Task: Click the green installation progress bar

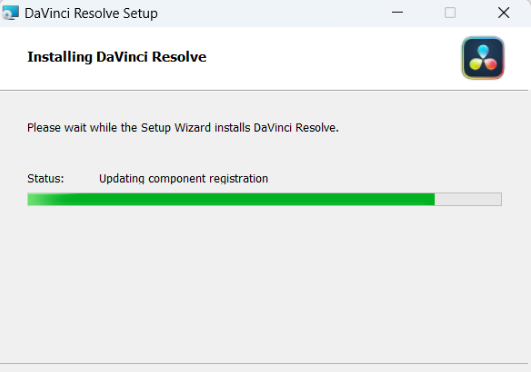Action: point(264,199)
